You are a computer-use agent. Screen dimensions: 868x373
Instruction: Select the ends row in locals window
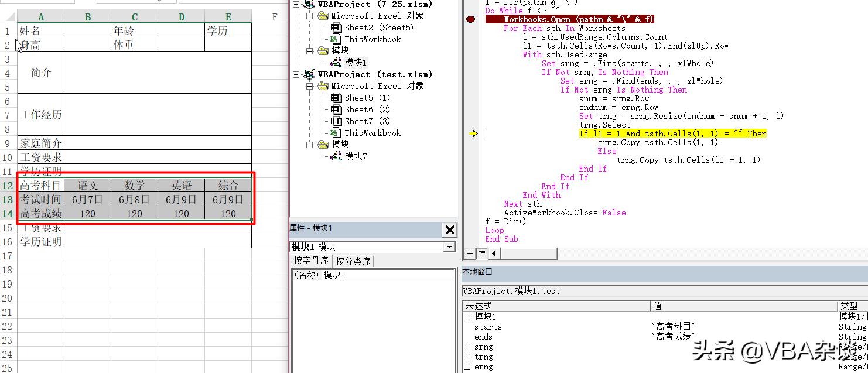(665, 337)
